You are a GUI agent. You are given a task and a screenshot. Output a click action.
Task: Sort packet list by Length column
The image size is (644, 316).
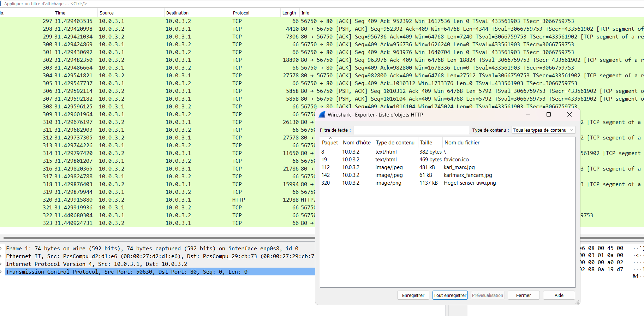click(x=289, y=13)
